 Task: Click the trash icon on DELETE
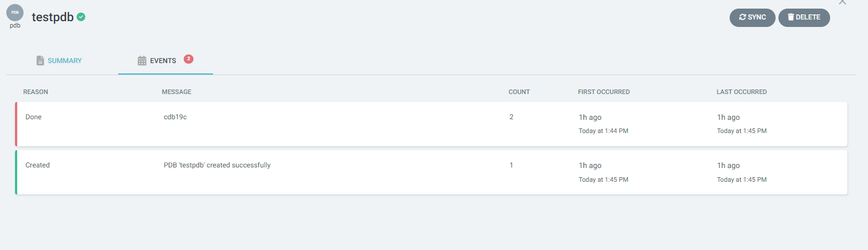790,17
